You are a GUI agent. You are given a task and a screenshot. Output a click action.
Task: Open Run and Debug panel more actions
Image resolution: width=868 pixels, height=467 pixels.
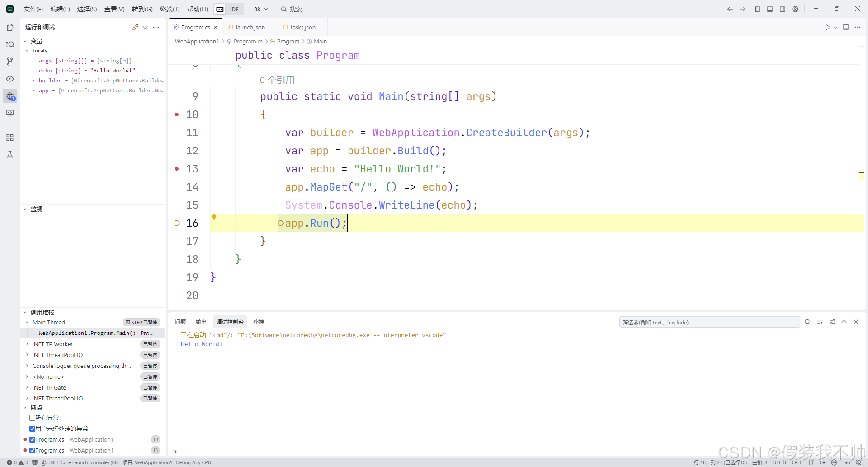156,27
